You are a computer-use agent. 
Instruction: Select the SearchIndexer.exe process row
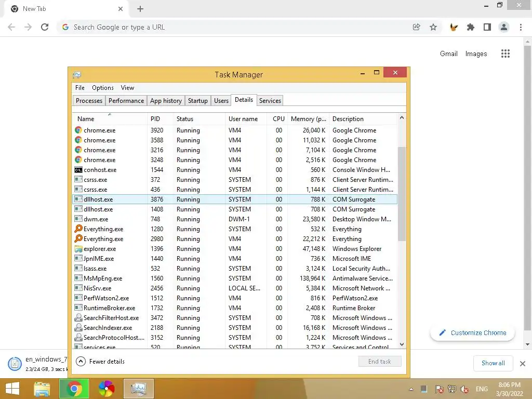click(x=234, y=328)
